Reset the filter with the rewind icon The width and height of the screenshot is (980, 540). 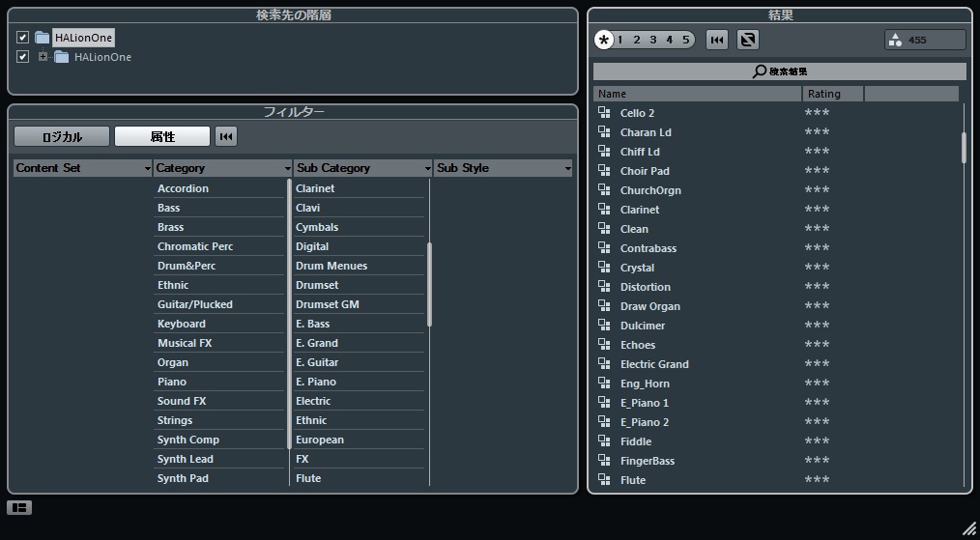click(225, 137)
